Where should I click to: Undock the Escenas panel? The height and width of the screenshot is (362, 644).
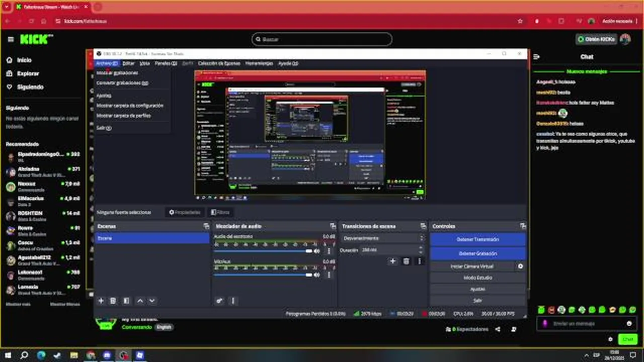(206, 226)
